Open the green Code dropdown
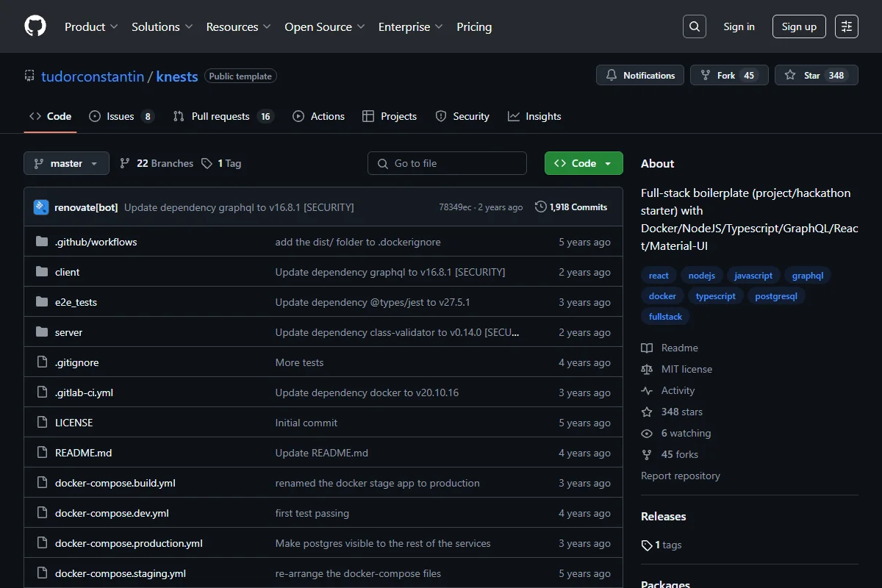The height and width of the screenshot is (588, 882). tap(584, 163)
